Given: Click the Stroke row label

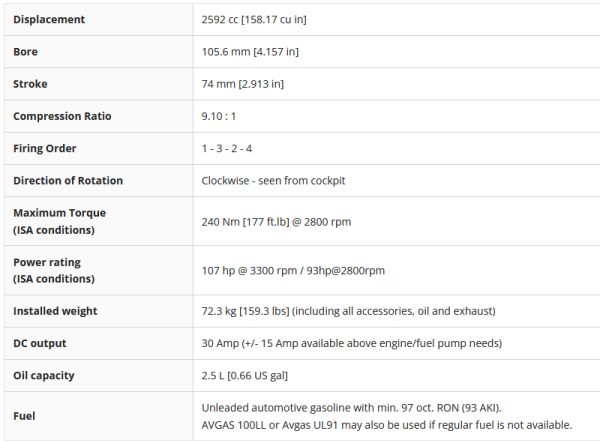Looking at the screenshot, I should [30, 84].
